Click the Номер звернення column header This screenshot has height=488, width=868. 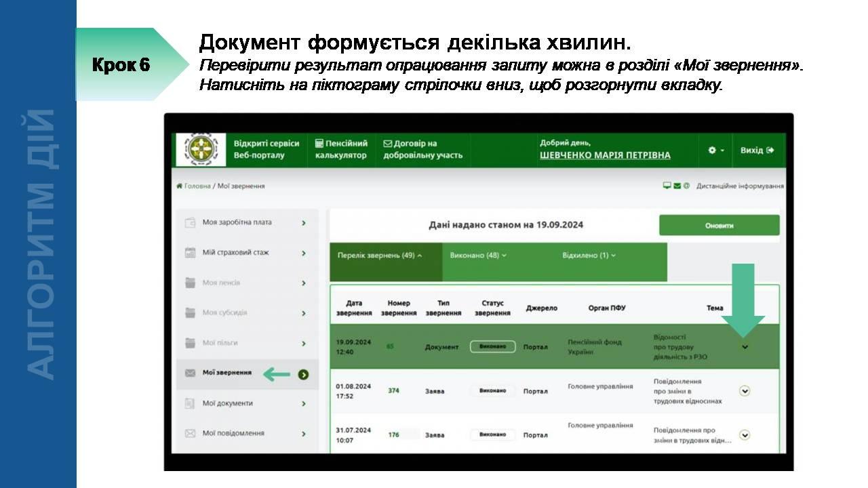[x=399, y=308]
